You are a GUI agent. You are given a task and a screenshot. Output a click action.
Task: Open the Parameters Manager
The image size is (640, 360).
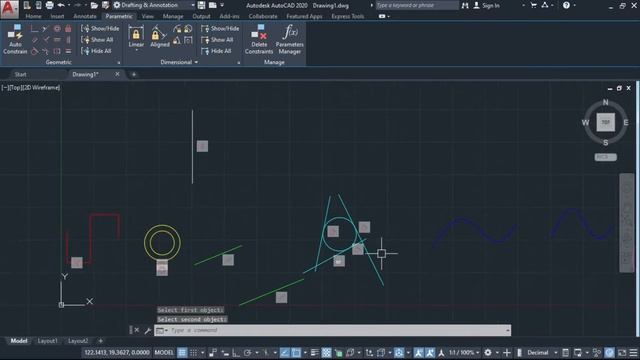289,40
